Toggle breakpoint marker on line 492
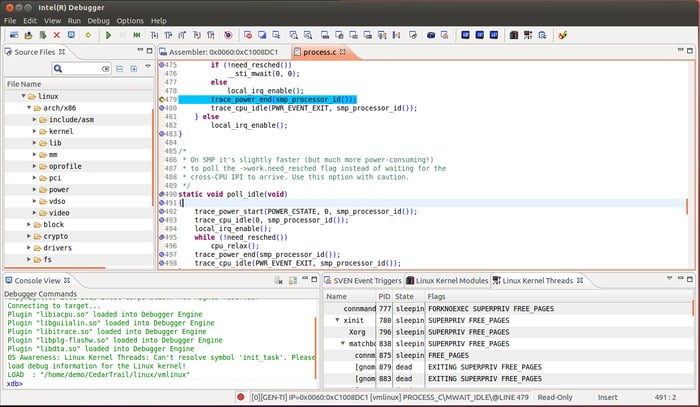700x407 pixels. pyautogui.click(x=162, y=212)
